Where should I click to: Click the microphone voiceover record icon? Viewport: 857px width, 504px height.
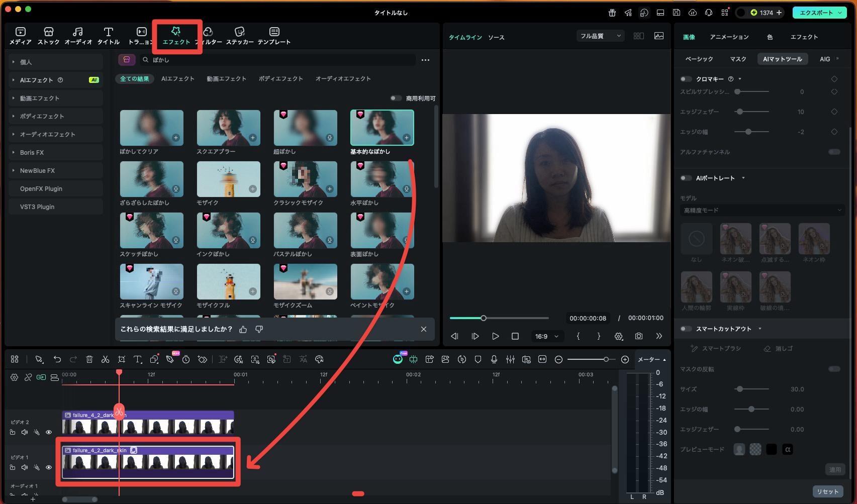tap(494, 359)
